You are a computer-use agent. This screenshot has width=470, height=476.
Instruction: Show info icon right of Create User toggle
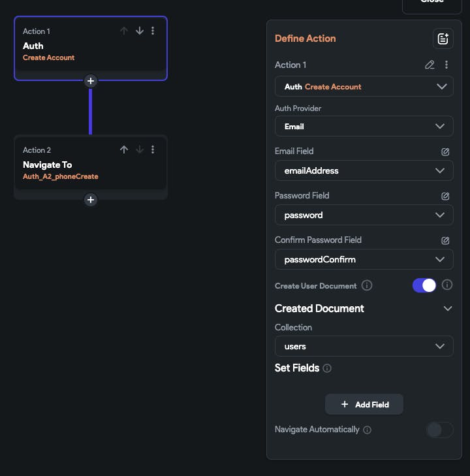tap(447, 285)
